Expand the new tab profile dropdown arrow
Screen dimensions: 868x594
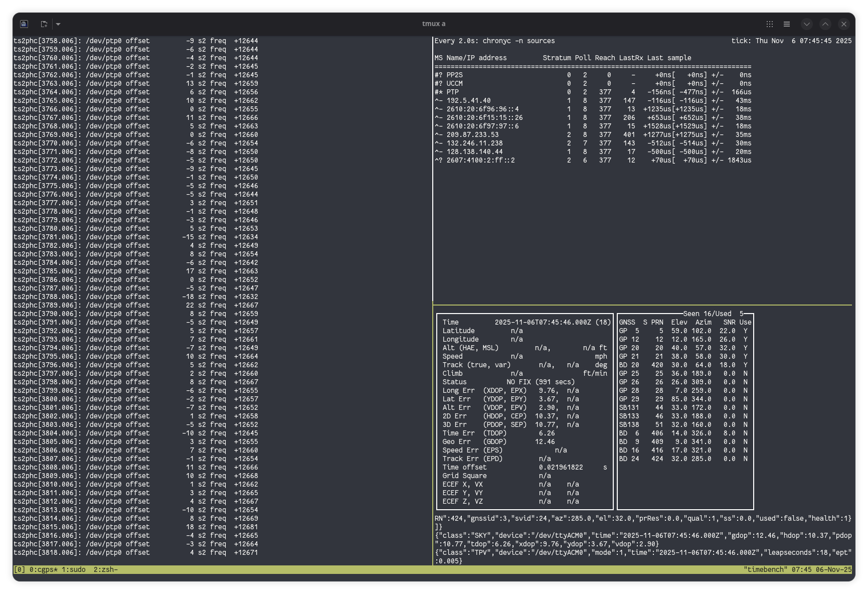coord(58,24)
